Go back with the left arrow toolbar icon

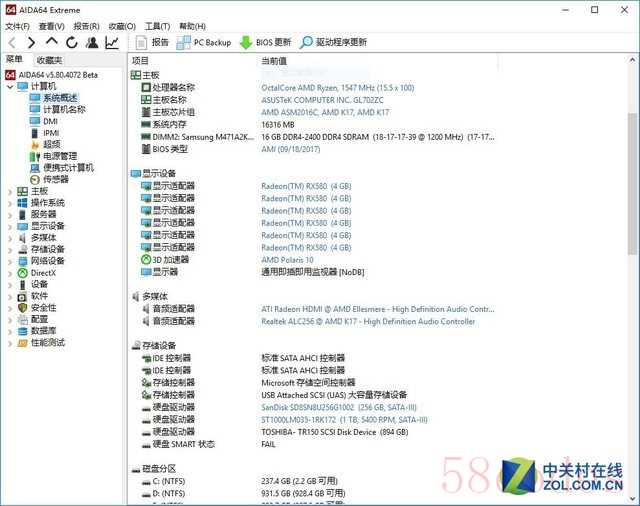click(12, 42)
